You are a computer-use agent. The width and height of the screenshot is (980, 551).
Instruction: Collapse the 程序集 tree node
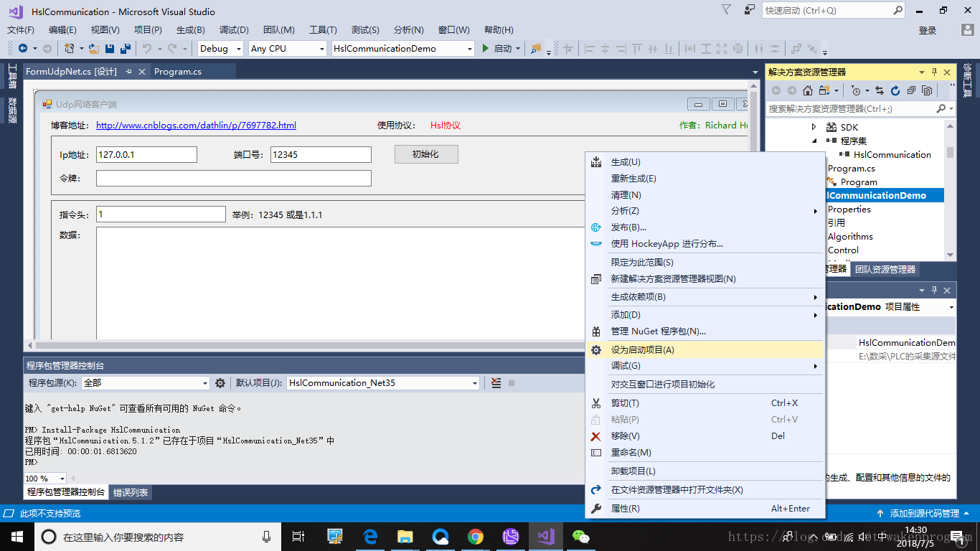[814, 141]
